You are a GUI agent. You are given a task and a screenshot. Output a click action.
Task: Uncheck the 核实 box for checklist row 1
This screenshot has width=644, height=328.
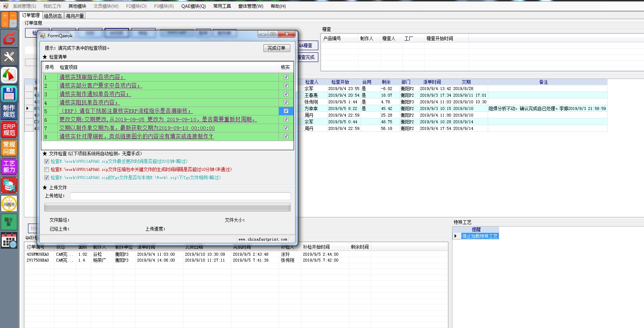click(286, 77)
